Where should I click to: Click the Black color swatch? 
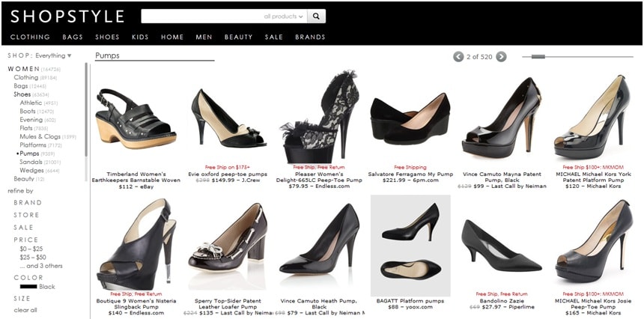point(28,287)
